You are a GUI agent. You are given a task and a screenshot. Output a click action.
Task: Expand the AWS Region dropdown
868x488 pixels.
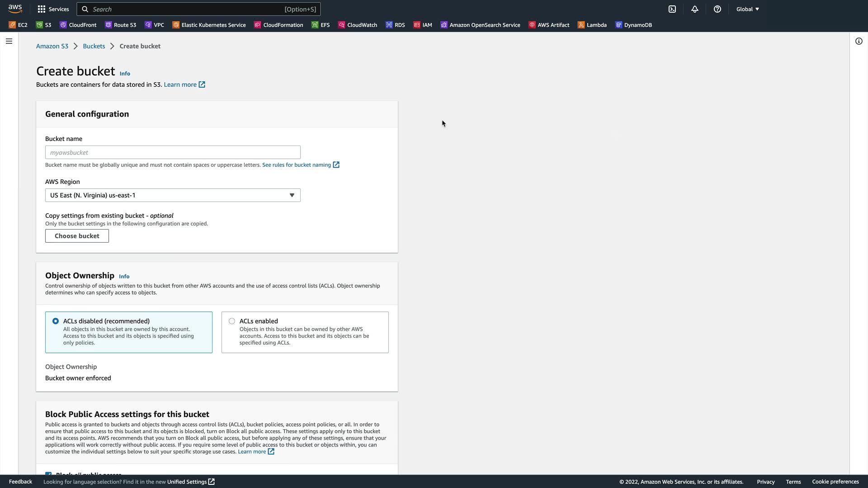tap(173, 195)
